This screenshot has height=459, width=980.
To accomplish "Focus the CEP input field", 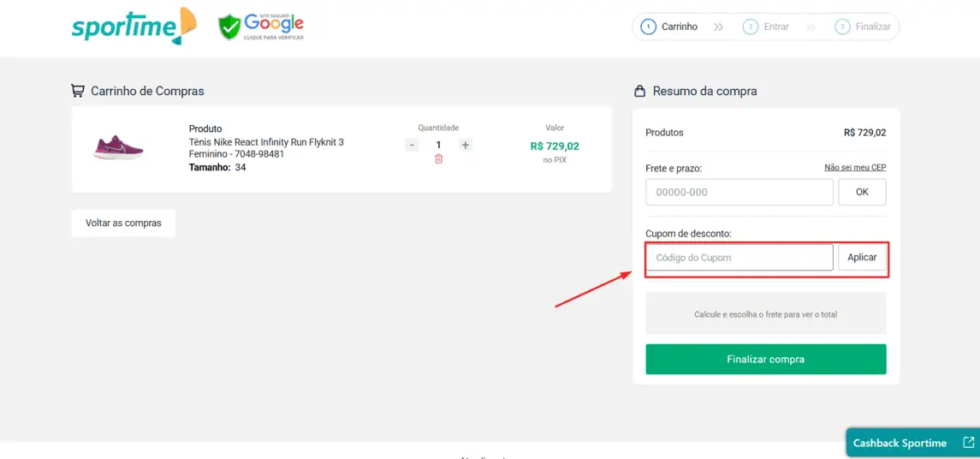I will point(739,192).
